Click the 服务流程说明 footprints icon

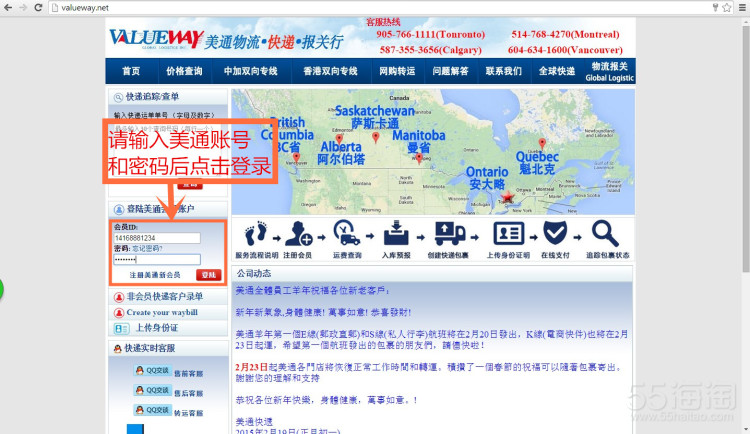pyautogui.click(x=256, y=234)
